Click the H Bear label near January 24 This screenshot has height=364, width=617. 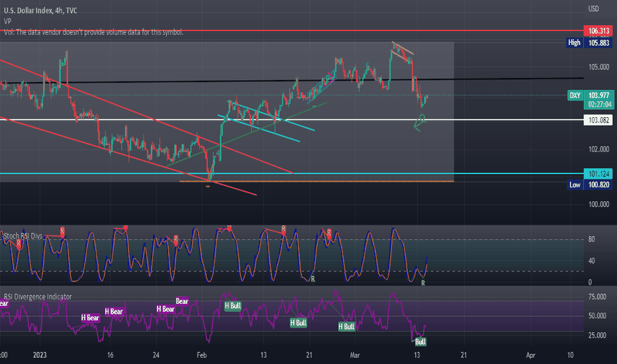(x=166, y=309)
